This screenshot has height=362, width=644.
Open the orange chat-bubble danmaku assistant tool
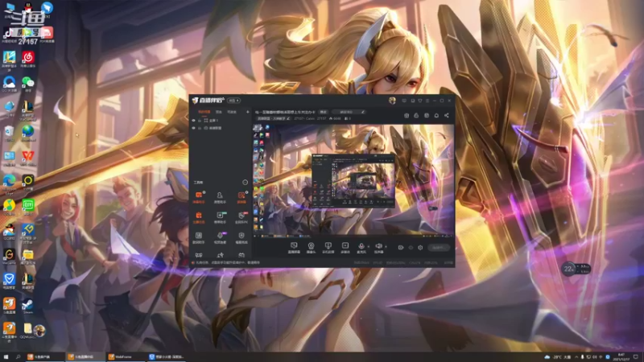(199, 197)
